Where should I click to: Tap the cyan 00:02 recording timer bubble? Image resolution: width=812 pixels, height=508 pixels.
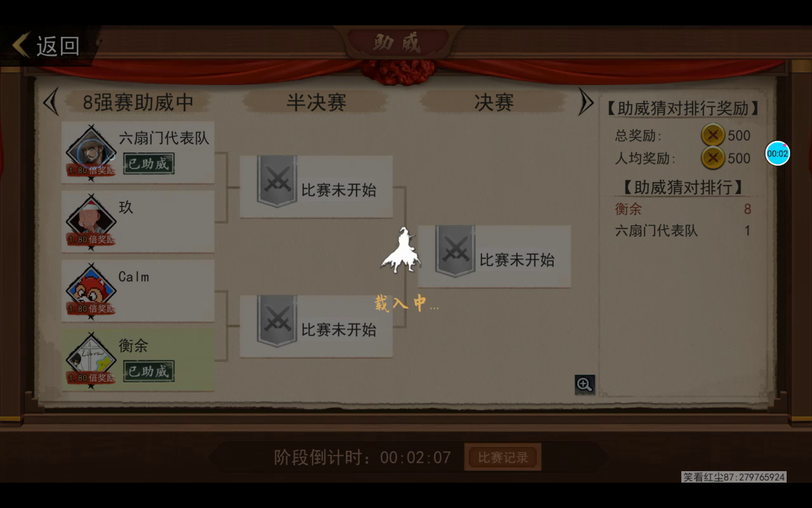[x=777, y=153]
